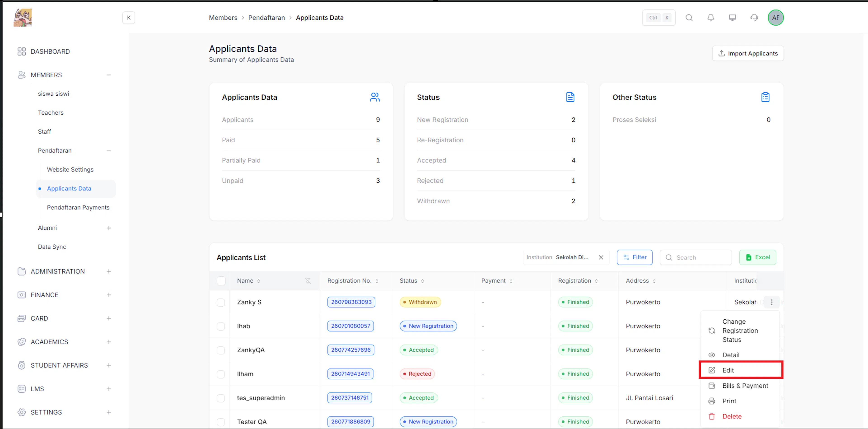Check the box for Tester QA row
This screenshot has height=429, width=868.
point(221,422)
